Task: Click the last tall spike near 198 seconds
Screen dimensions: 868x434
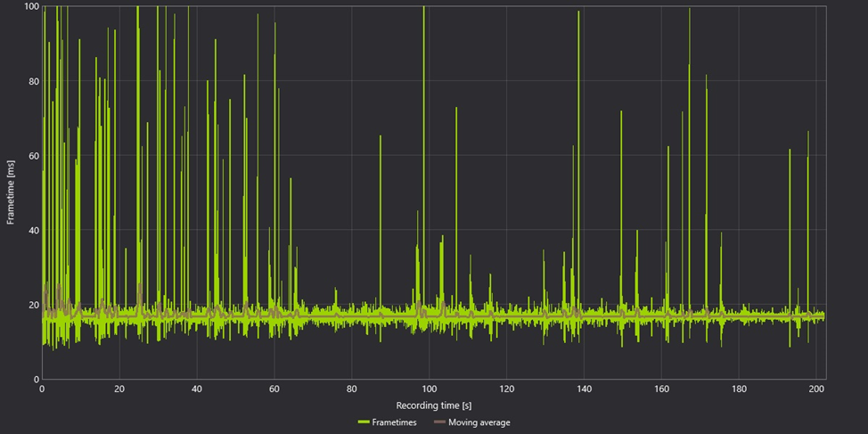Action: 808,132
